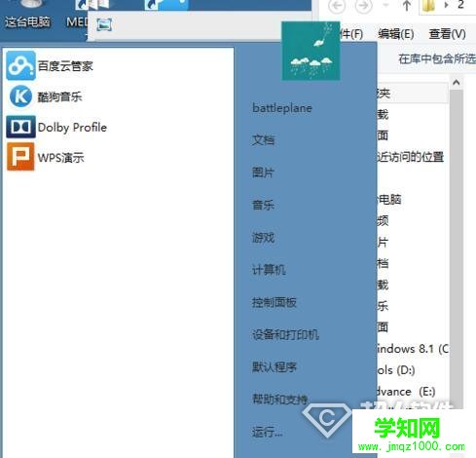Viewport: 476px width, 458px height.
Task: Open 控制面板 from the start menu
Action: coord(275,302)
